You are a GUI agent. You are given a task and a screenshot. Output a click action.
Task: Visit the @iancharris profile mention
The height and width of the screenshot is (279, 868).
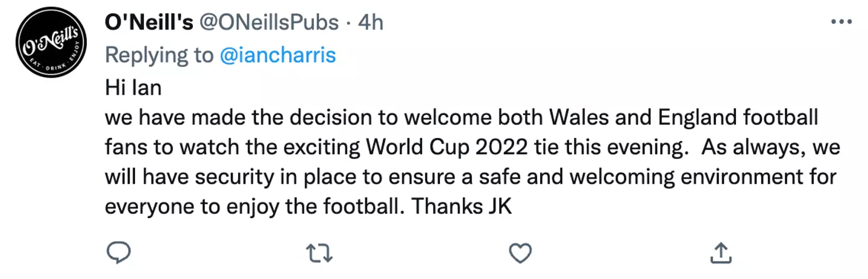[x=277, y=55]
